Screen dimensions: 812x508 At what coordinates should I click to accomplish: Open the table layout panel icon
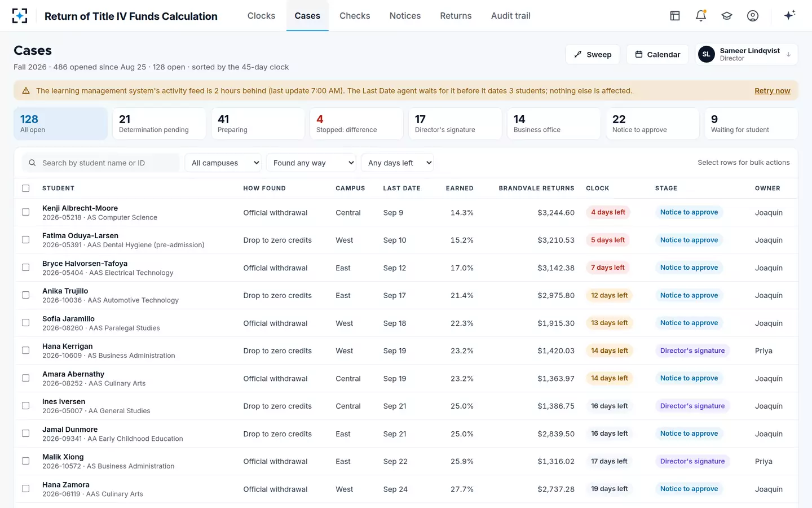coord(675,16)
